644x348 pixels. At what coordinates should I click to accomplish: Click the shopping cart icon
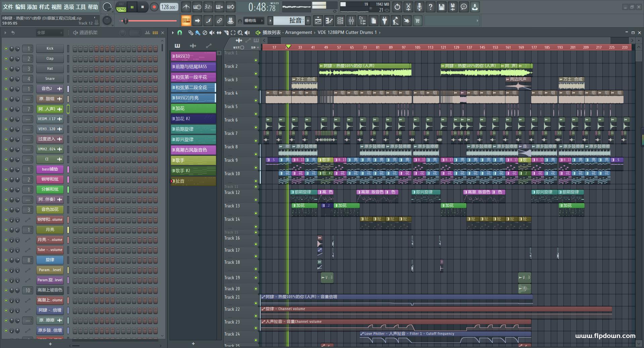pos(418,21)
